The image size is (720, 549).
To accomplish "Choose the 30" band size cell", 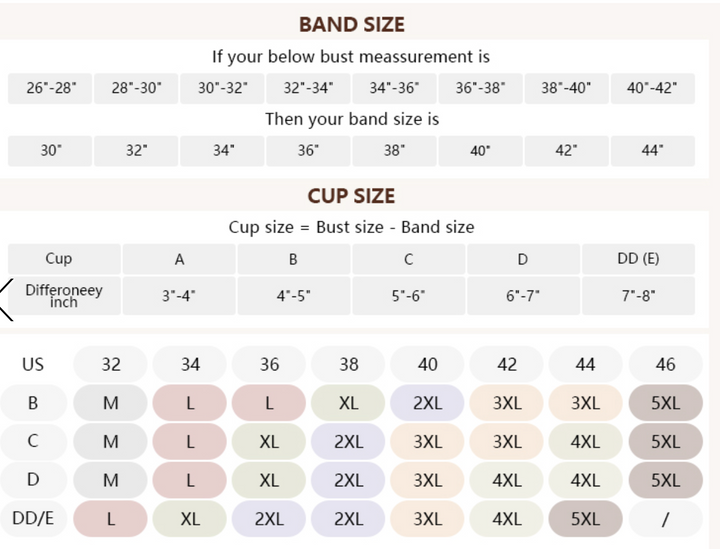I will (x=50, y=151).
